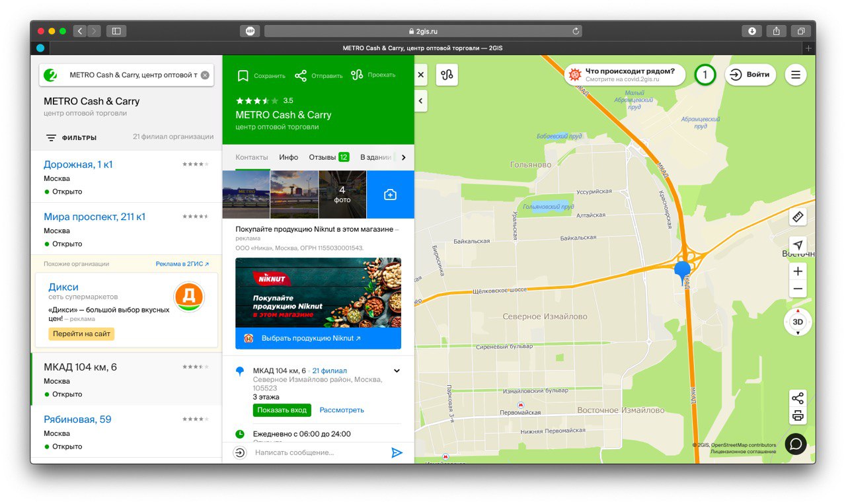Click the Написать сообщение input field
846x504 pixels.
[x=317, y=452]
